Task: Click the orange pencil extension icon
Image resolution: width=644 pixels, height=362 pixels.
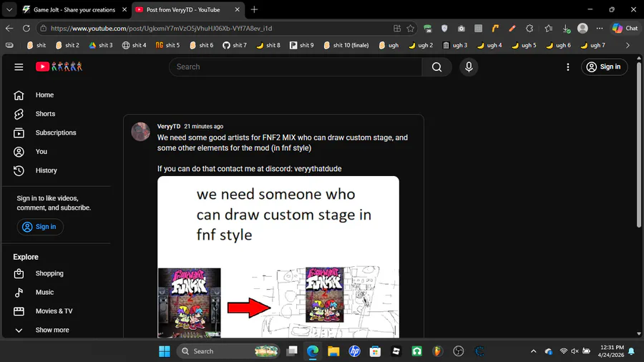Action: coord(512,29)
